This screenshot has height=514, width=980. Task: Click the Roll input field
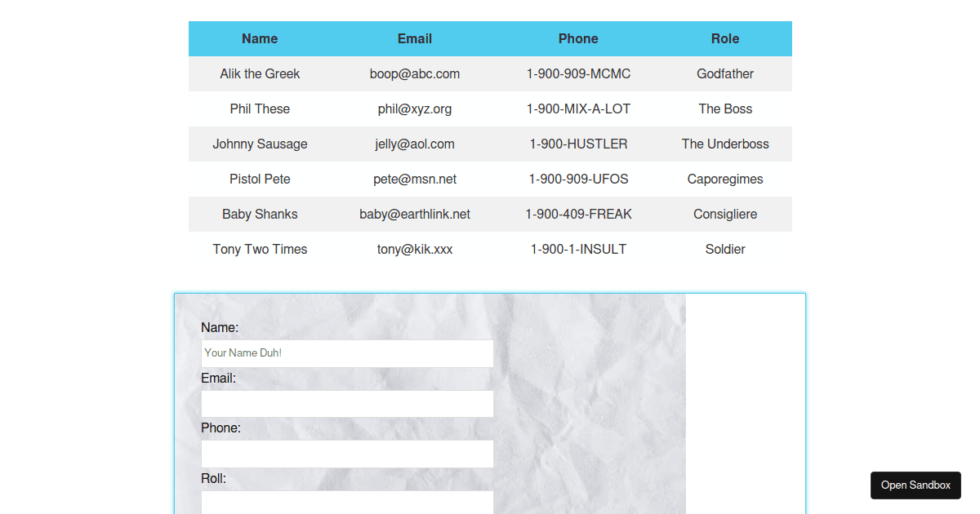point(347,502)
